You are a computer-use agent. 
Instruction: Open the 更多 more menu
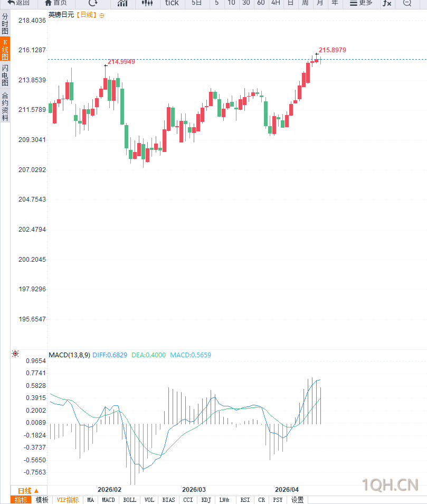click(x=361, y=3)
